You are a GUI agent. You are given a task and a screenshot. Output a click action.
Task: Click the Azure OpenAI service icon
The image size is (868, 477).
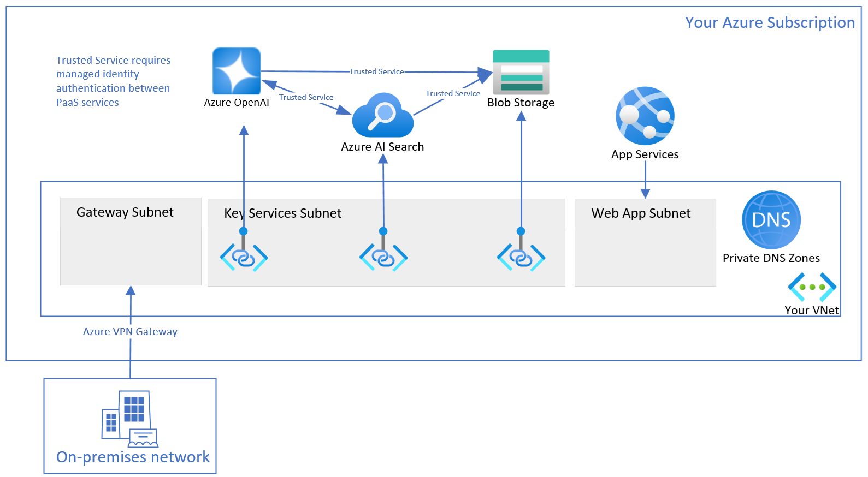pyautogui.click(x=236, y=71)
